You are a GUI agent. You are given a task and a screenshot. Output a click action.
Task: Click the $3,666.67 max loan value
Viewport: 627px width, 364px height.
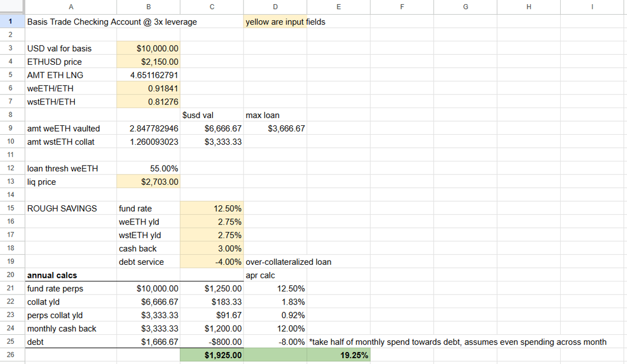[x=275, y=128]
